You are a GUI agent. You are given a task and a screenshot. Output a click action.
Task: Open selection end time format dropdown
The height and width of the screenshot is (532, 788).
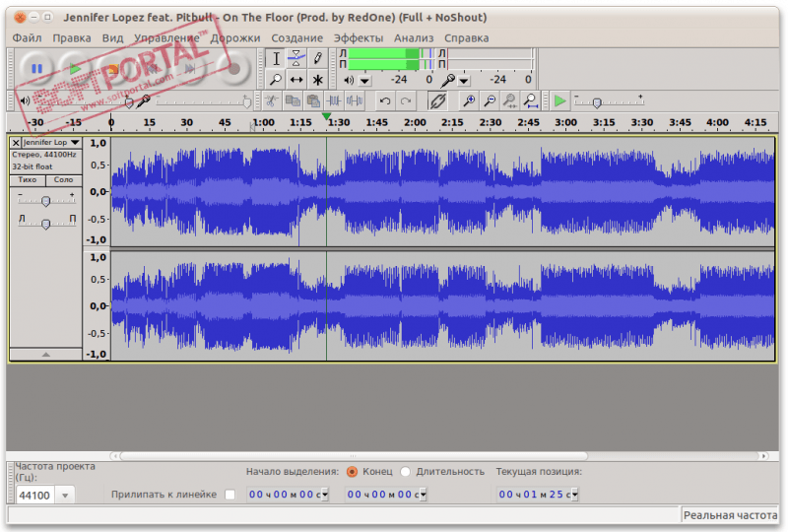click(424, 495)
